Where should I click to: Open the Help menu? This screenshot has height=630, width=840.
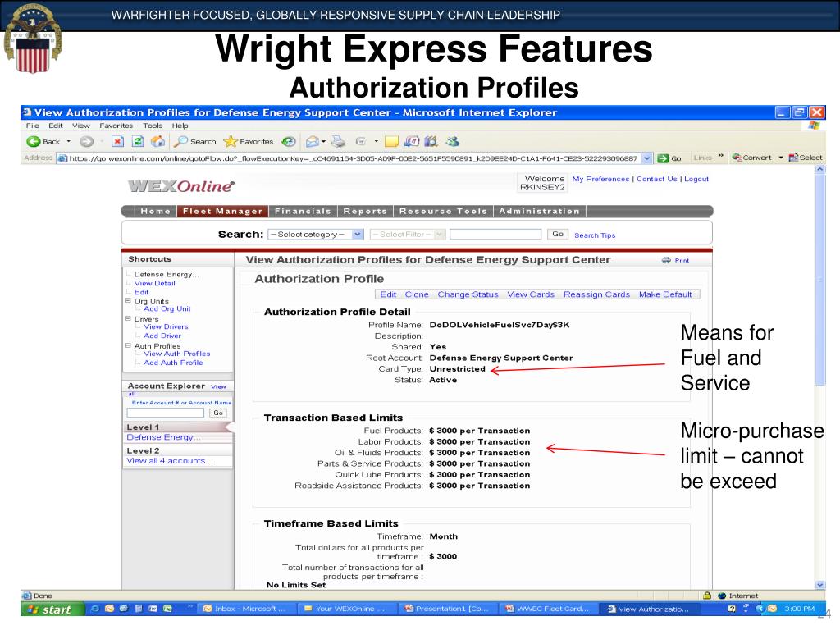(x=180, y=126)
